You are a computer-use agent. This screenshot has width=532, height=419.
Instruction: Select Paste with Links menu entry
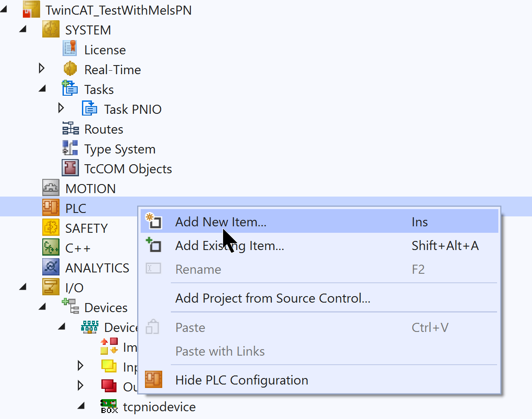pyautogui.click(x=319, y=350)
